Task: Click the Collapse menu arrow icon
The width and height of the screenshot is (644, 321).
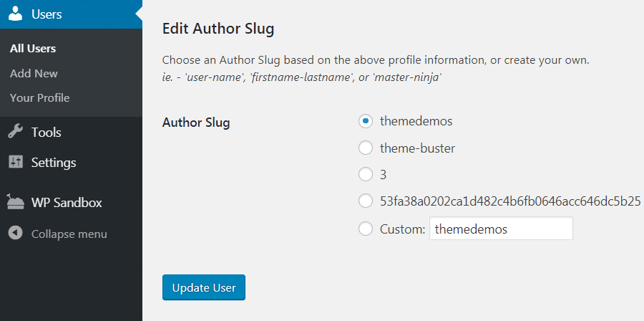Action: 16,234
